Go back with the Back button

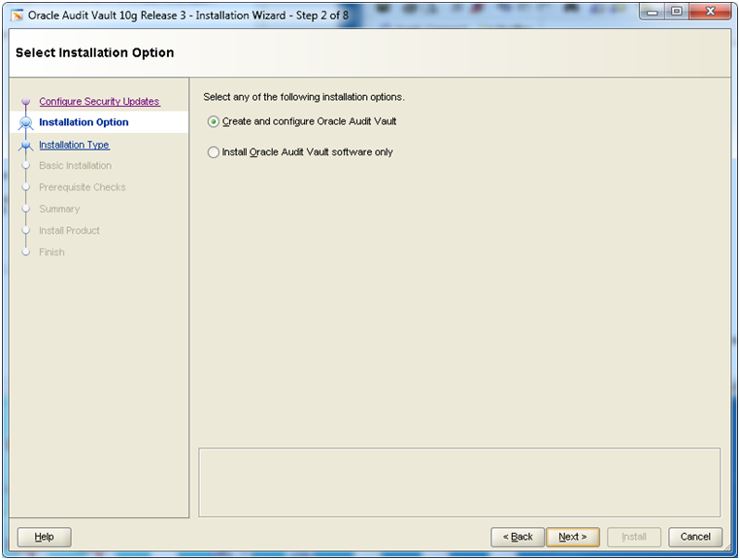(518, 537)
